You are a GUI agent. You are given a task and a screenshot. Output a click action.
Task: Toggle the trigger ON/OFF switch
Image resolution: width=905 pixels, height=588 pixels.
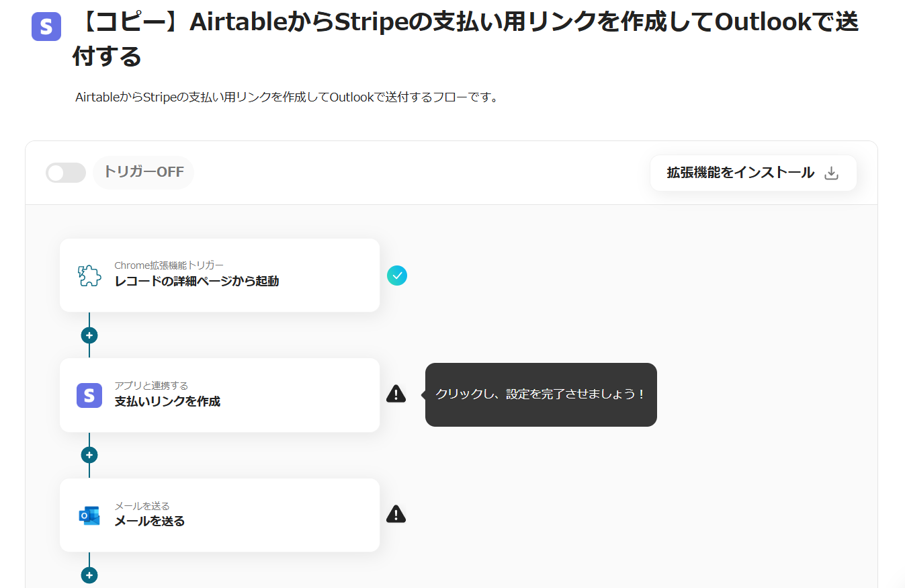(x=66, y=173)
